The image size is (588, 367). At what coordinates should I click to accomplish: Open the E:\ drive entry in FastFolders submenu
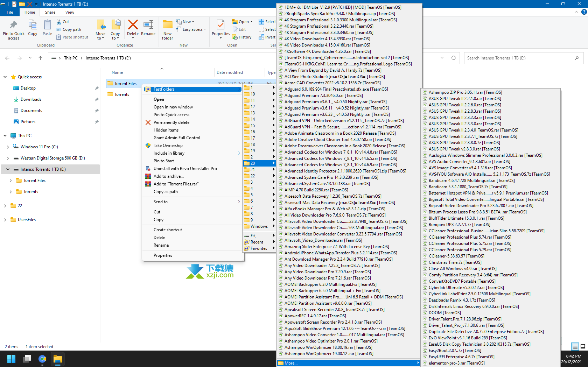[x=260, y=236]
